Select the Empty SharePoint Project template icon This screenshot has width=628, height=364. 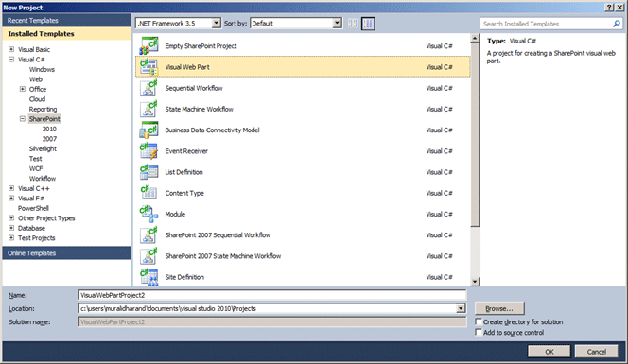click(x=148, y=46)
